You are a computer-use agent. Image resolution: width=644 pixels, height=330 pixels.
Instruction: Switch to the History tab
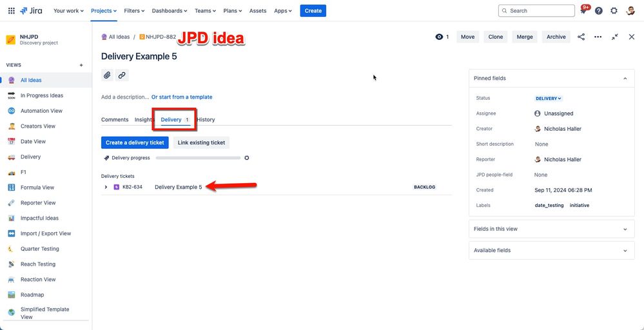coord(206,119)
